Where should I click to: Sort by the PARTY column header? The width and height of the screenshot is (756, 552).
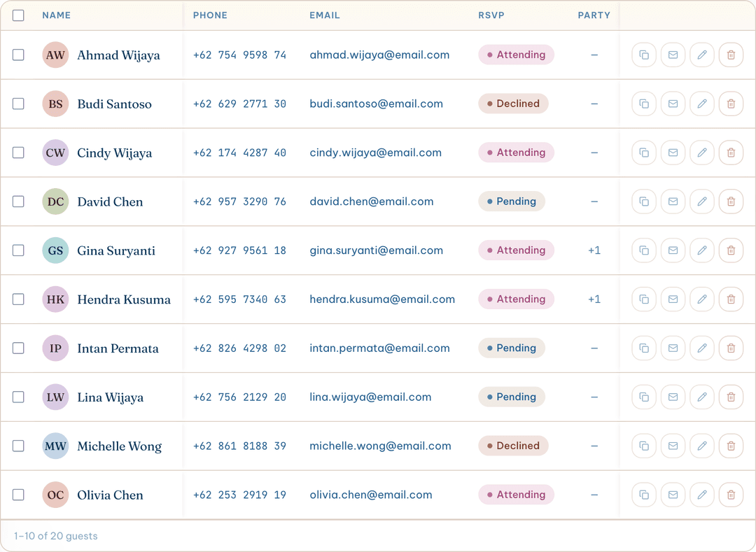[x=594, y=15]
